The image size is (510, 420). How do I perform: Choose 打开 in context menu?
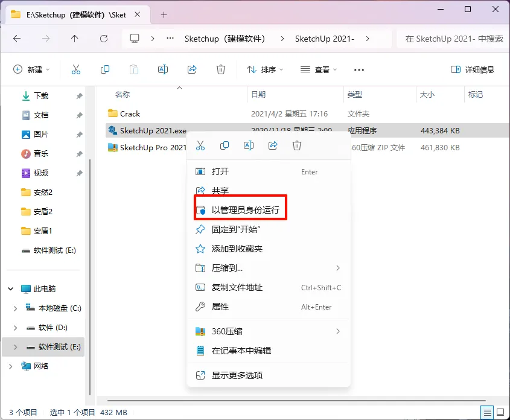[x=269, y=171]
